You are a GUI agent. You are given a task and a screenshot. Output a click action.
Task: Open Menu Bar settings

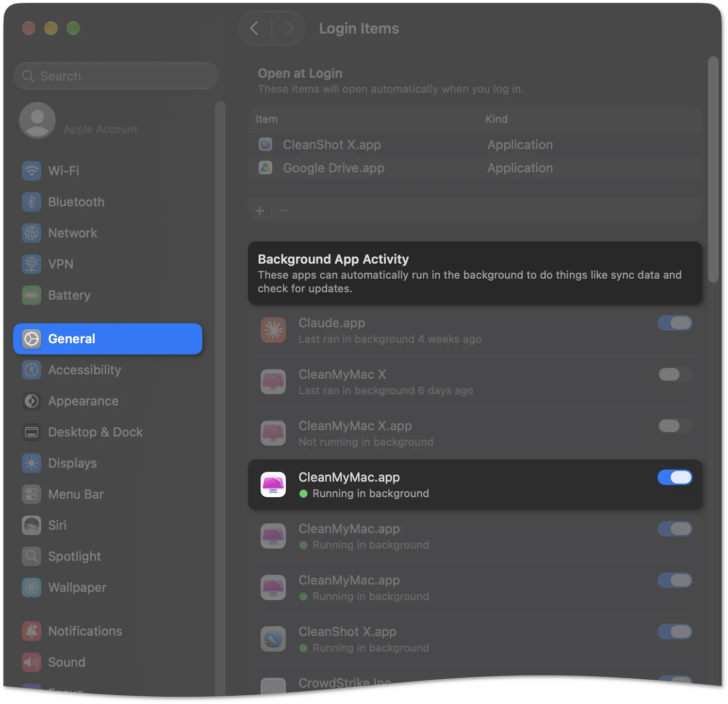[x=108, y=494]
